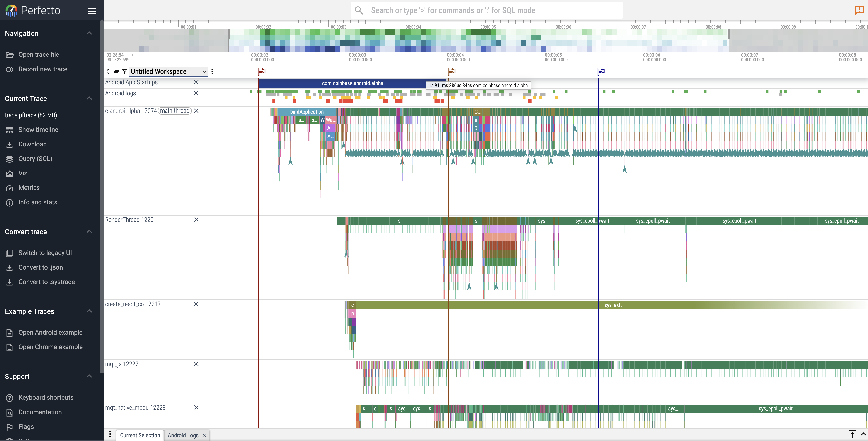Remove the Android logs track
This screenshot has height=441, width=868.
point(196,93)
